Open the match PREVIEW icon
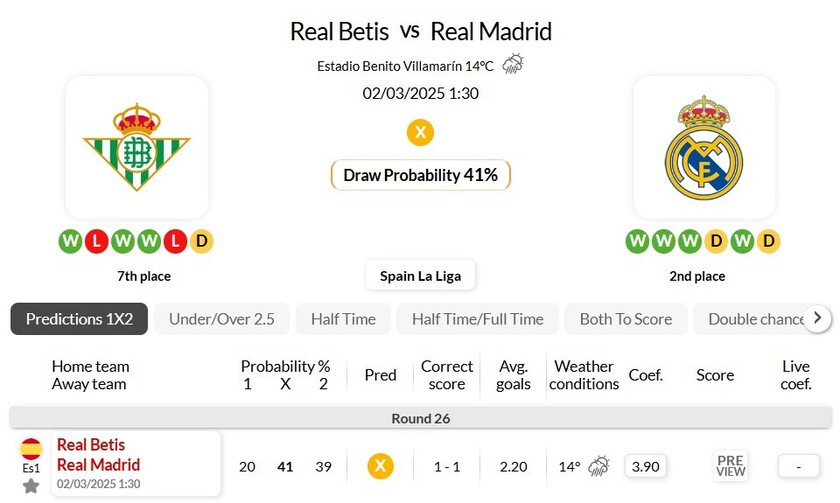The width and height of the screenshot is (840, 503). [731, 466]
